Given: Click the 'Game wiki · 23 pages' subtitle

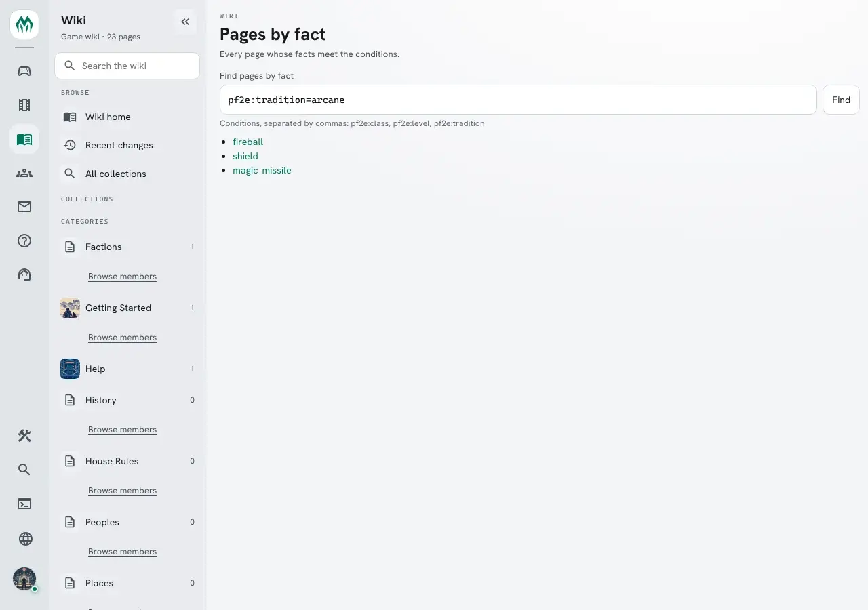Looking at the screenshot, I should click(x=100, y=37).
